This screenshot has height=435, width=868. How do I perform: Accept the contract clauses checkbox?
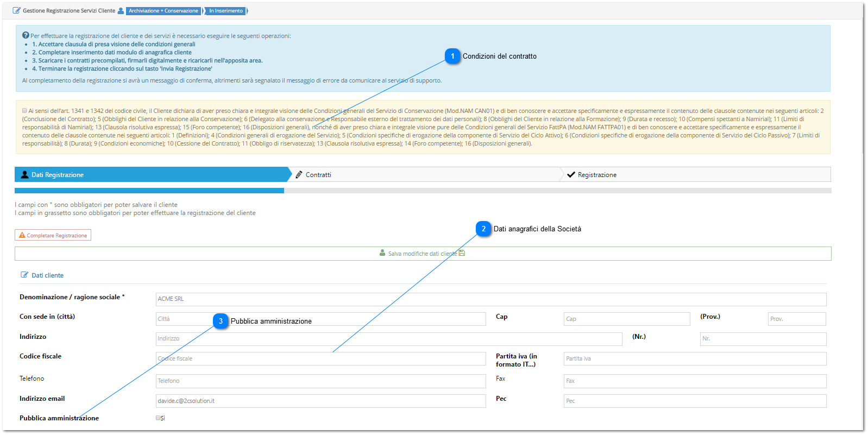(x=24, y=110)
